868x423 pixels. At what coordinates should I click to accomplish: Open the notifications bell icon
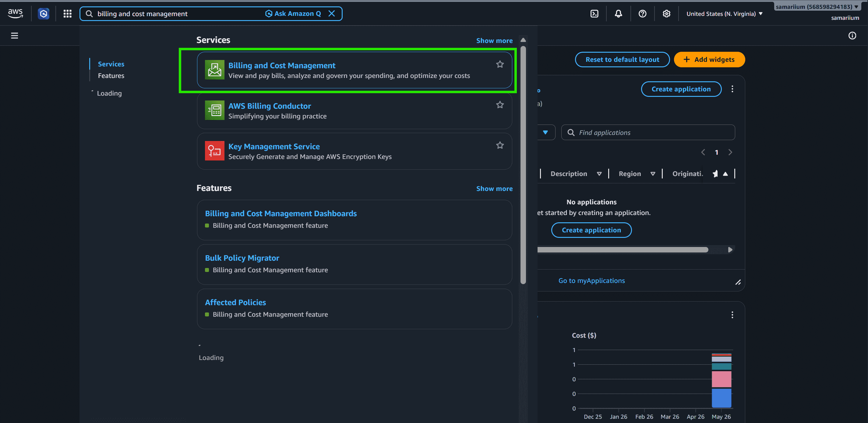(618, 13)
